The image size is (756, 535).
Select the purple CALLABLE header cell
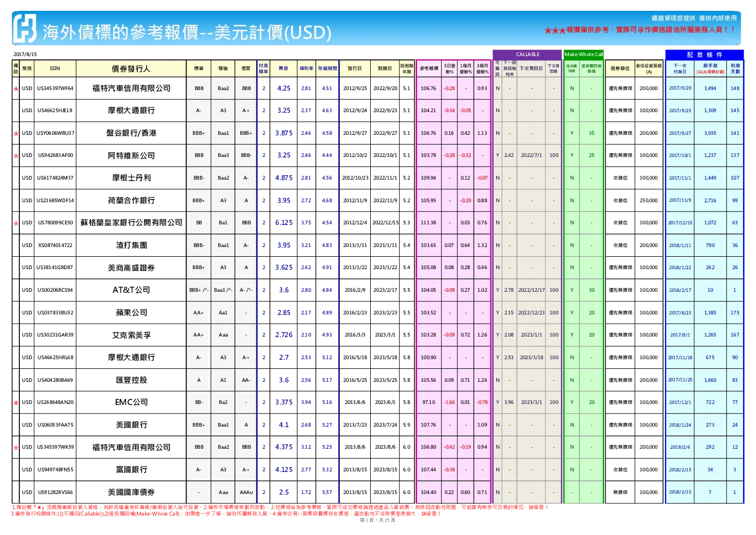[528, 54]
